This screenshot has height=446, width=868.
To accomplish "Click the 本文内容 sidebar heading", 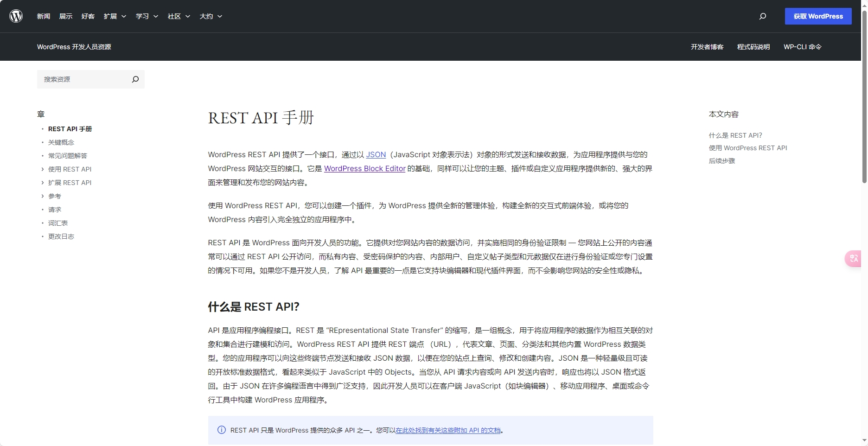I will point(723,114).
